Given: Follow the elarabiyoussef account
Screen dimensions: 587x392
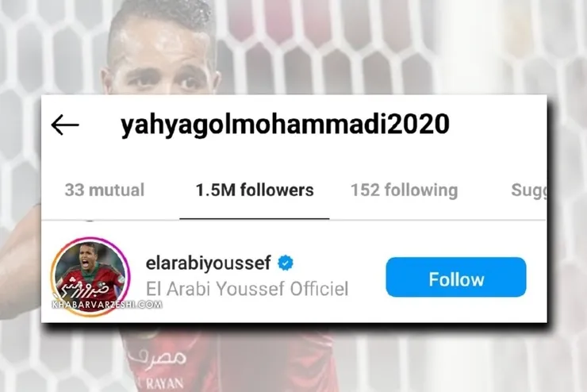Looking at the screenshot, I should [x=456, y=277].
